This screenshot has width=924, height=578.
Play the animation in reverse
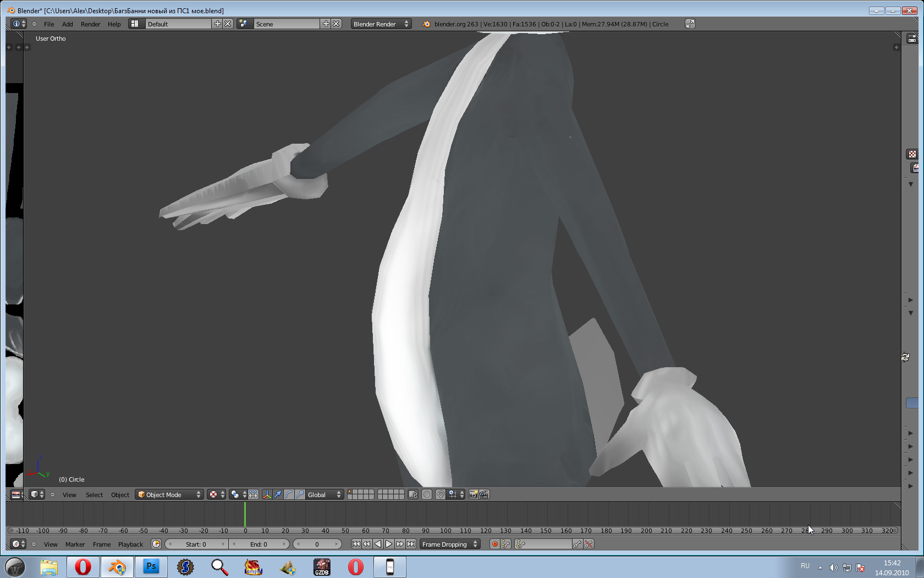point(378,544)
